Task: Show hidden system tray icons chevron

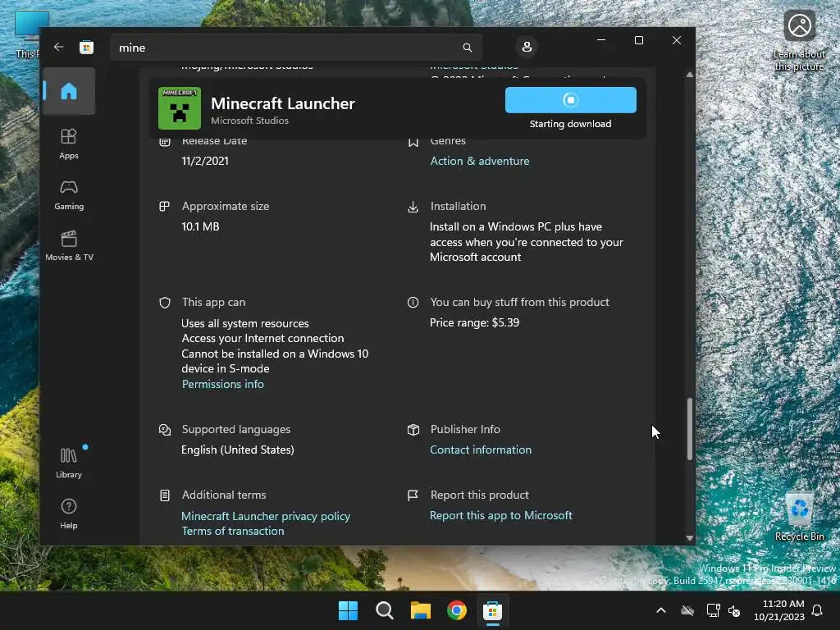Action: coord(661,610)
